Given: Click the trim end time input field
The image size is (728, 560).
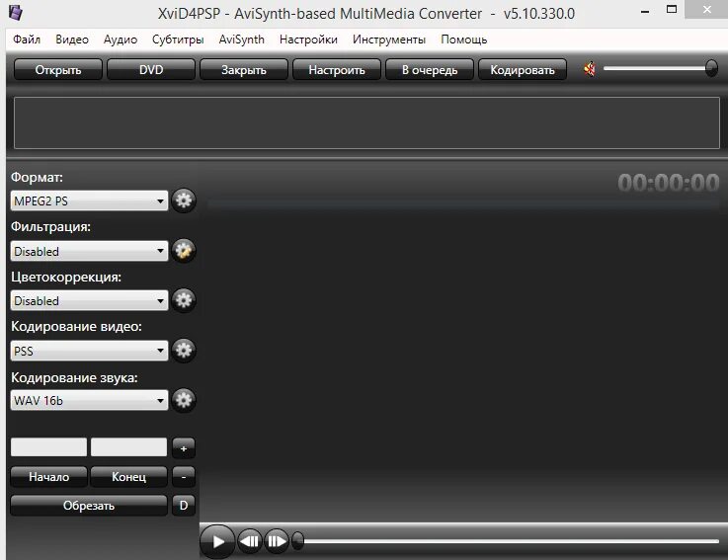Looking at the screenshot, I should point(128,446).
